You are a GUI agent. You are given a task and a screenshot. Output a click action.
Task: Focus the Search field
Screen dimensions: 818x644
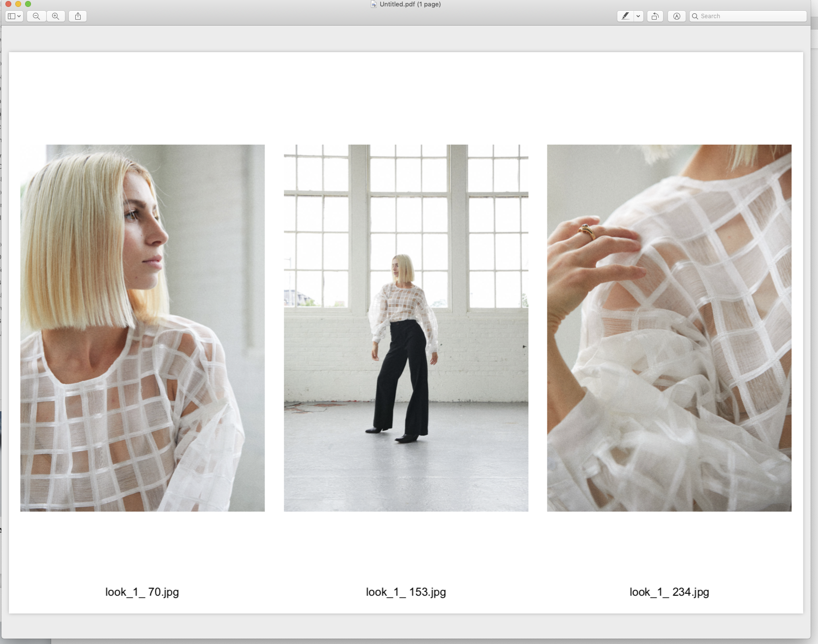click(748, 16)
